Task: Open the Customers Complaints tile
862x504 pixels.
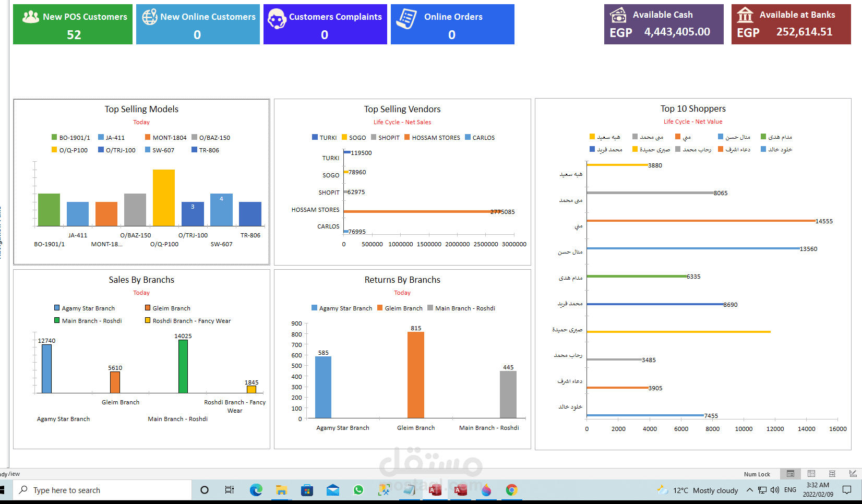Action: [325, 24]
